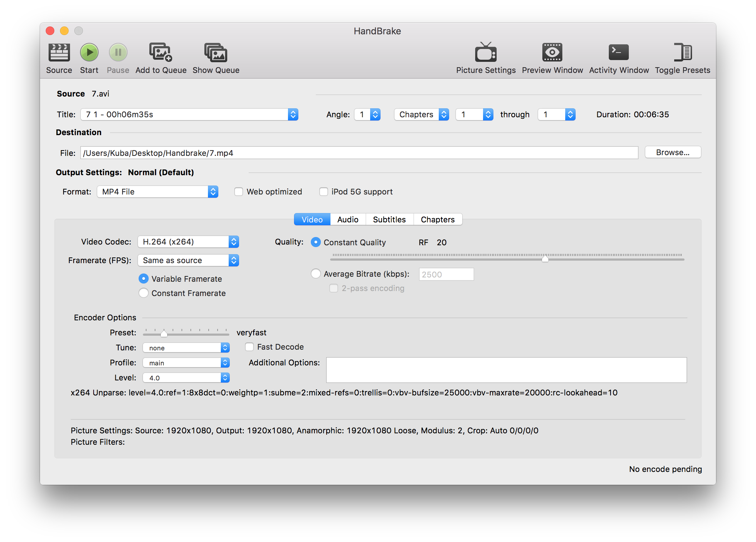Click the Source clapperboard icon
The height and width of the screenshot is (542, 756).
[x=59, y=53]
